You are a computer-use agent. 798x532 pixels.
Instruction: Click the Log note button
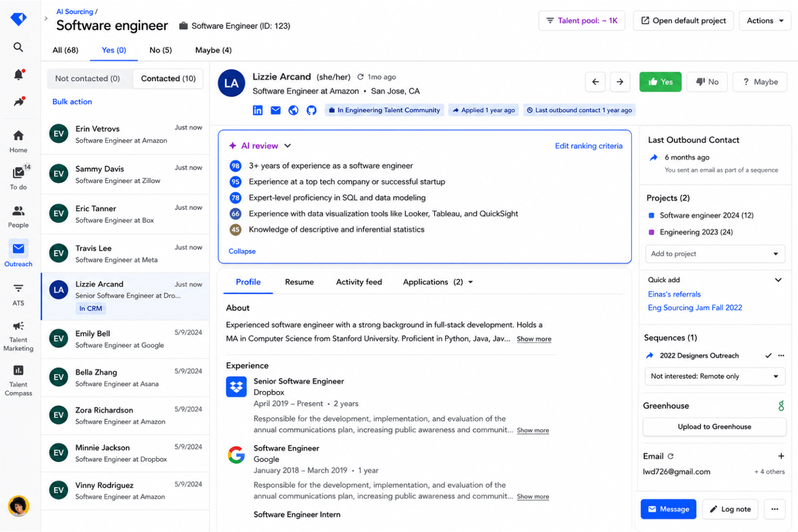pos(730,509)
